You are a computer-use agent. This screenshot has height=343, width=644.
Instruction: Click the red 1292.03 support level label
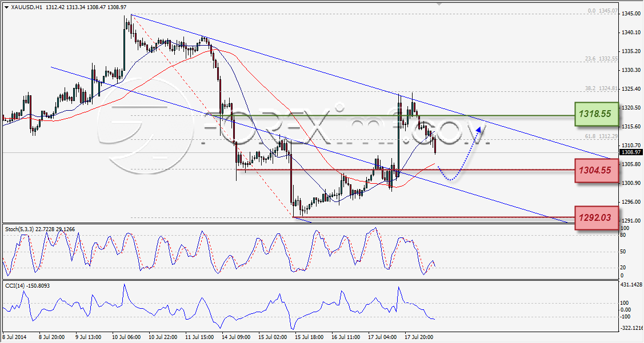pyautogui.click(x=598, y=217)
